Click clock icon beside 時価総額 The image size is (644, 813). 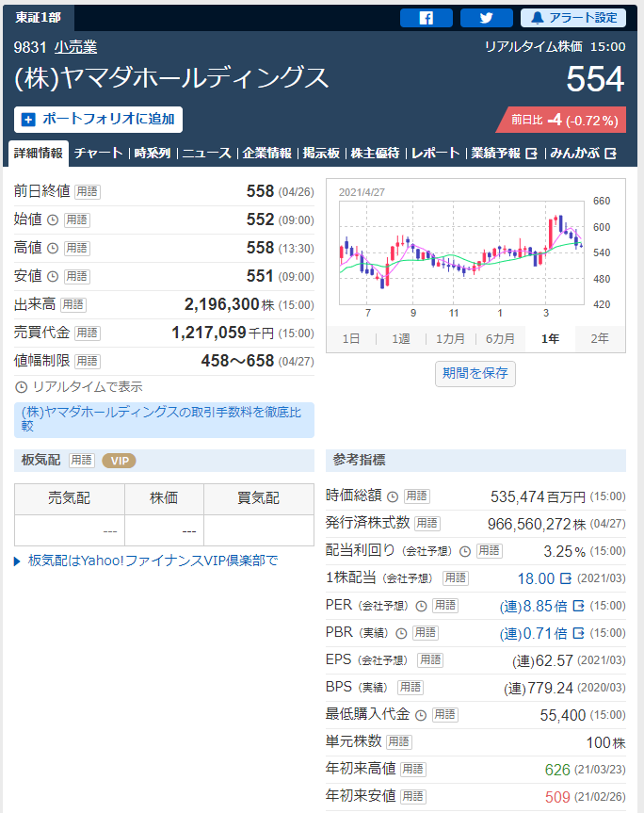coord(393,496)
